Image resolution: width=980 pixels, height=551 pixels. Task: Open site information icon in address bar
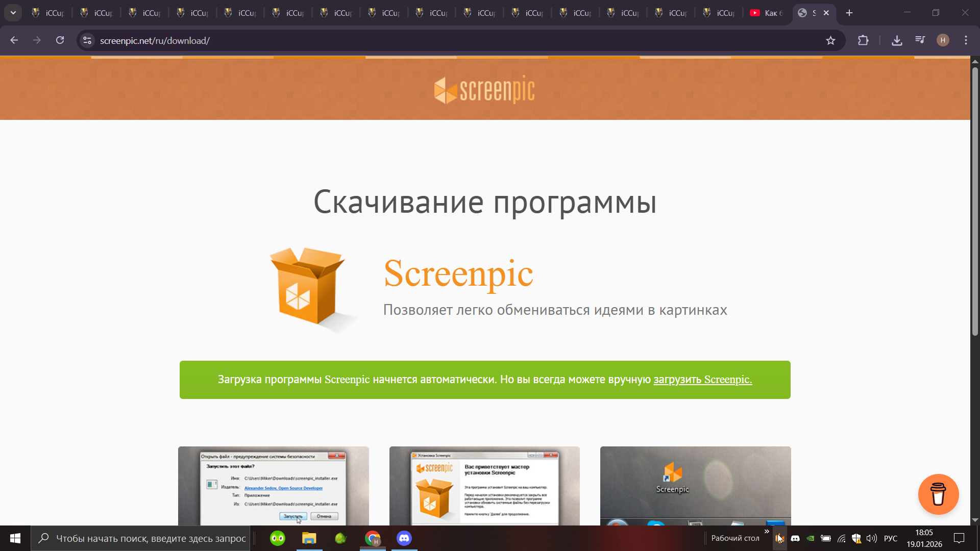tap(87, 40)
